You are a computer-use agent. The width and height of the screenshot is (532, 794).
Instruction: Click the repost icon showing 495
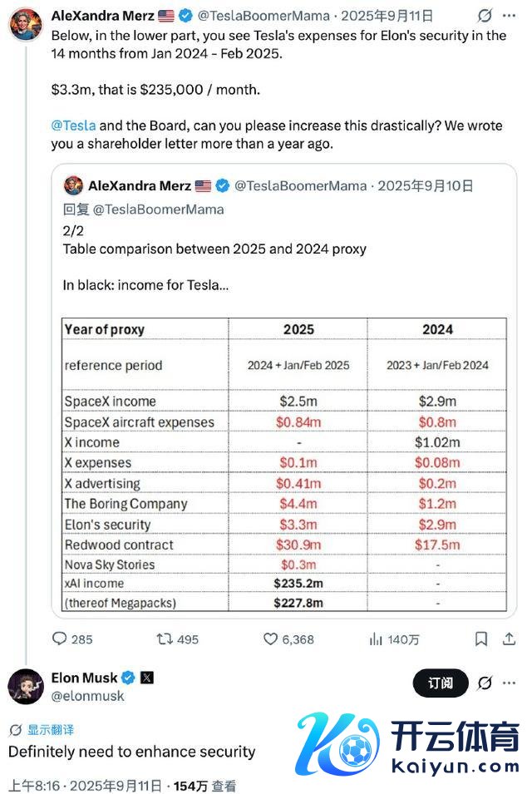[x=165, y=639]
